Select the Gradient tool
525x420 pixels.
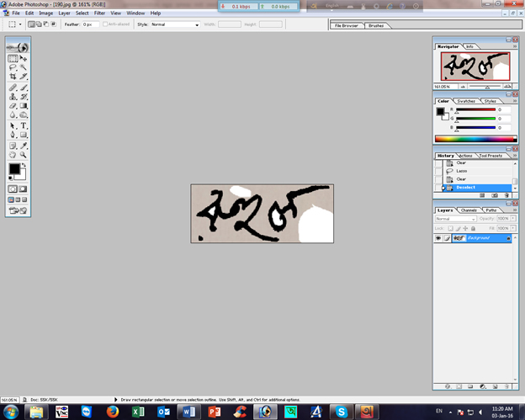[x=23, y=106]
